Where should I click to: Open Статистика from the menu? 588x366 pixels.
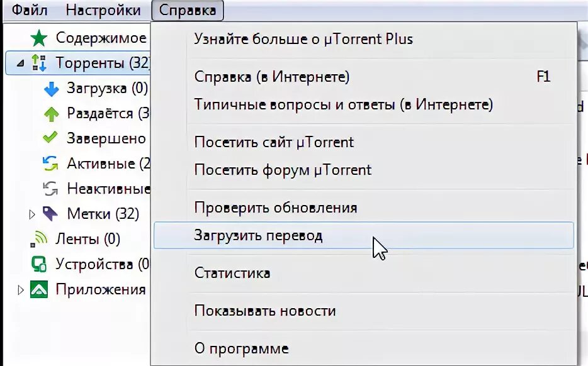point(363,273)
